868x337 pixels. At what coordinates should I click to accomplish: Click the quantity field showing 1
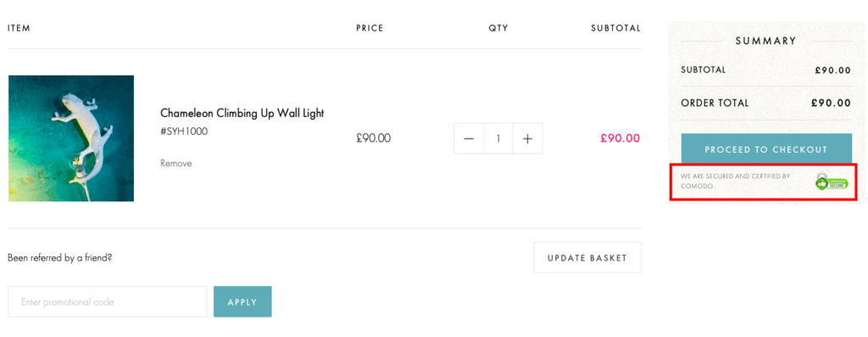click(498, 138)
